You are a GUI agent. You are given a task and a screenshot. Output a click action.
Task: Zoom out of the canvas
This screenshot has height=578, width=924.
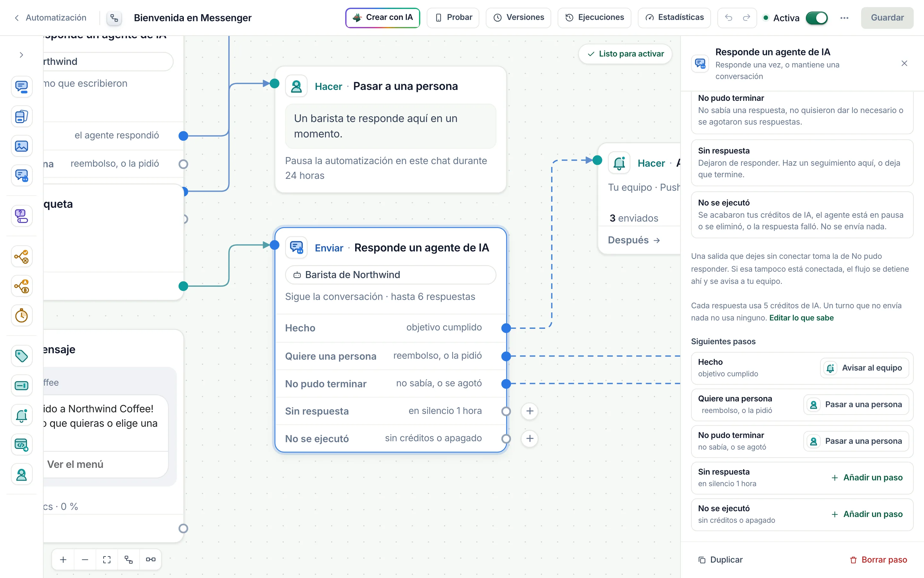85,559
